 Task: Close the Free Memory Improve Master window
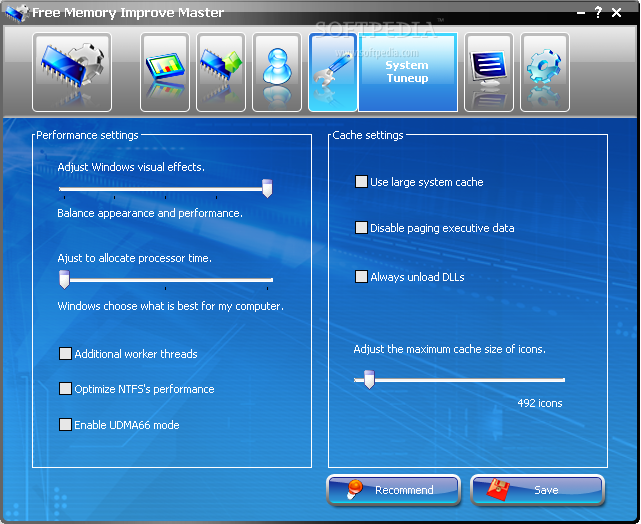click(x=616, y=13)
